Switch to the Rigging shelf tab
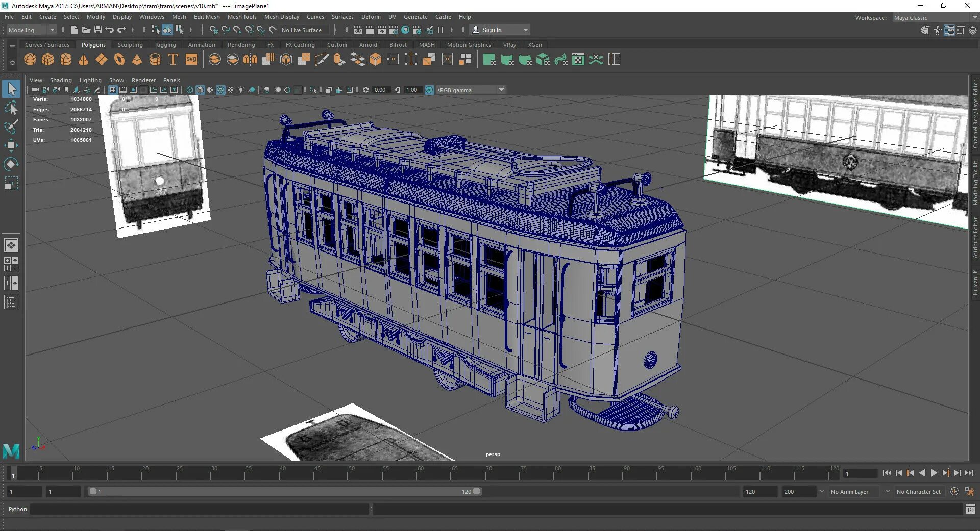 pyautogui.click(x=165, y=45)
